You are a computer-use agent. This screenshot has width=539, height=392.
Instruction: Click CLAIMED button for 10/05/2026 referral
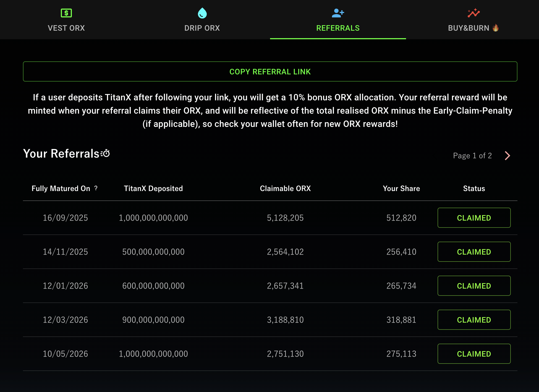474,354
